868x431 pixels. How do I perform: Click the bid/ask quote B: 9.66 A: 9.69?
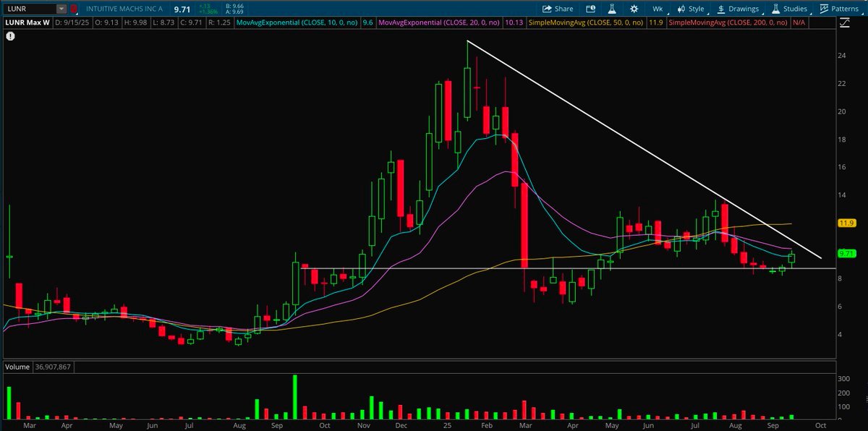pyautogui.click(x=236, y=9)
